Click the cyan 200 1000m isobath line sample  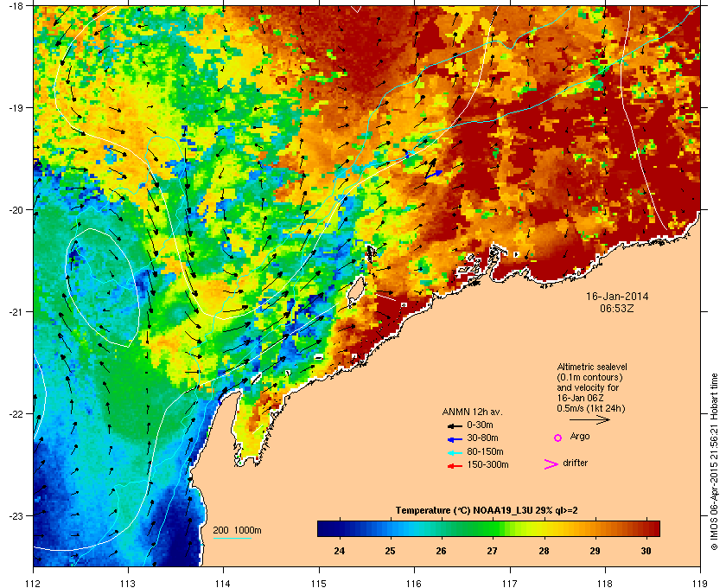232,538
